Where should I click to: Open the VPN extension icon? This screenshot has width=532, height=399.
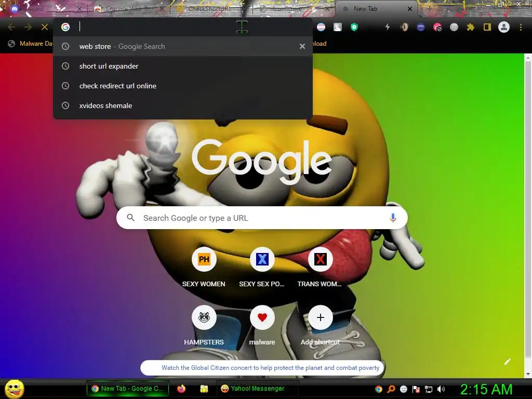click(x=421, y=27)
